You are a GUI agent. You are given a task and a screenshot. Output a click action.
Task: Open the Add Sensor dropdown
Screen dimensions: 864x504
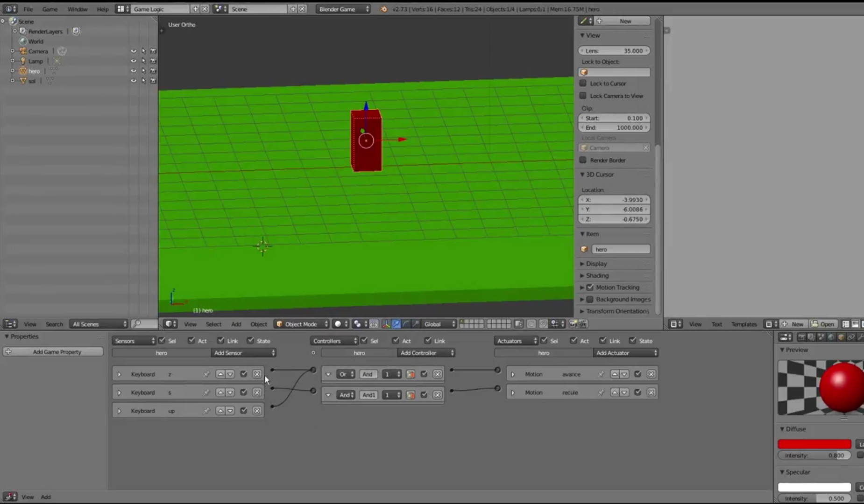[x=244, y=353]
